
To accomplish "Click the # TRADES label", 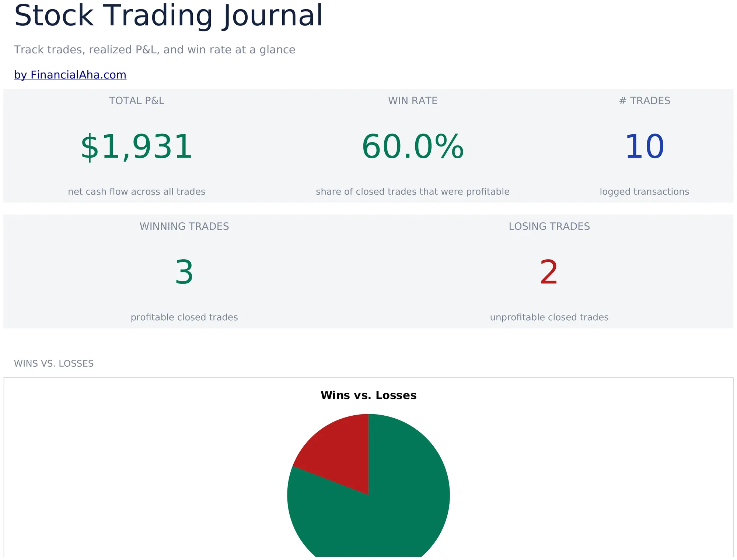I will point(645,101).
